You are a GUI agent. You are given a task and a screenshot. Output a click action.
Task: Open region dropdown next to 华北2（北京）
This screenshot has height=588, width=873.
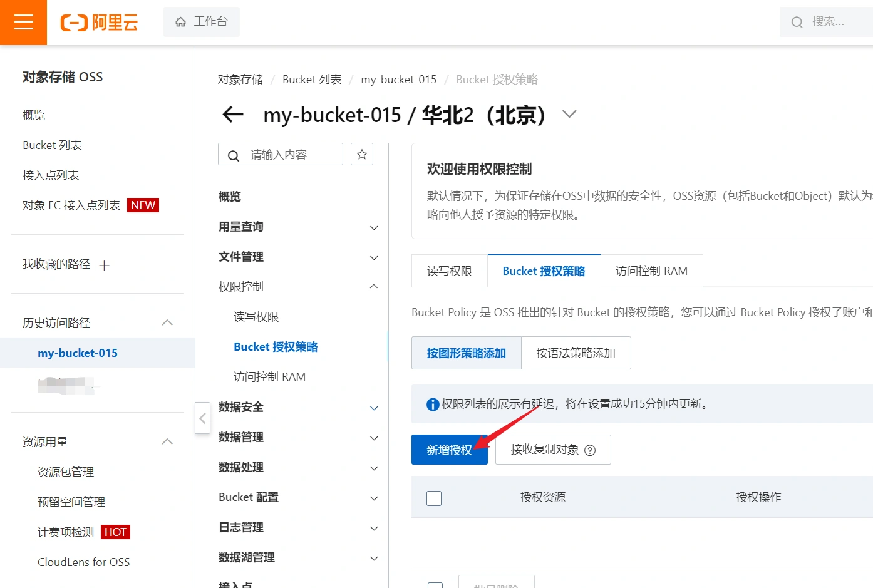tap(569, 115)
